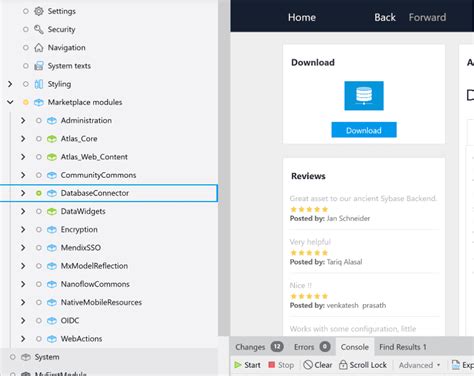
Task: Click the OIDC module icon
Action: (x=52, y=321)
